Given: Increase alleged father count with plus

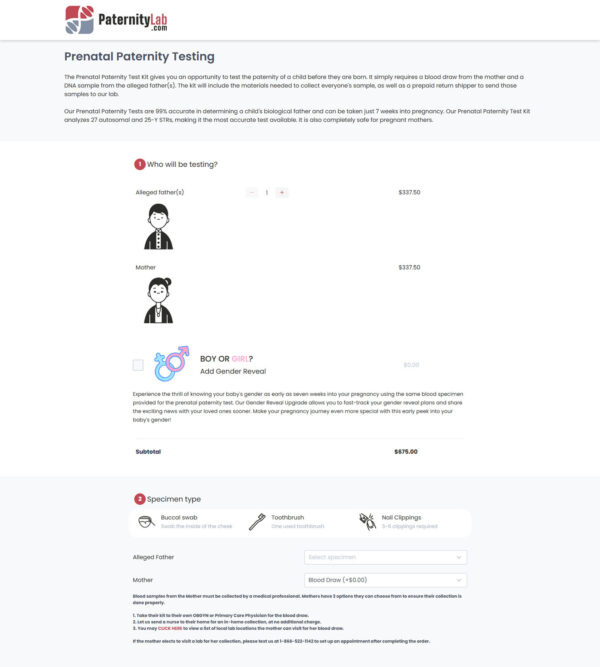Looking at the screenshot, I should pos(282,192).
